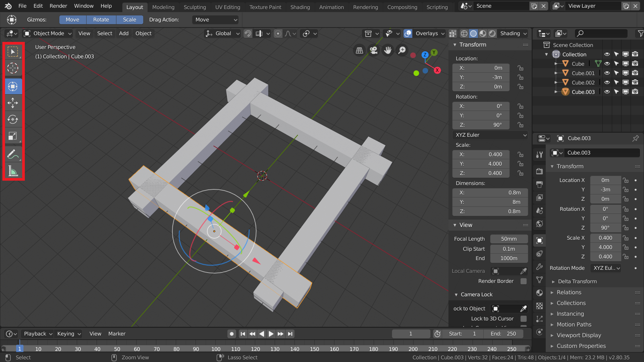The height and width of the screenshot is (362, 644).
Task: Adjust the Clip Start 0.1m field
Action: pos(509,249)
